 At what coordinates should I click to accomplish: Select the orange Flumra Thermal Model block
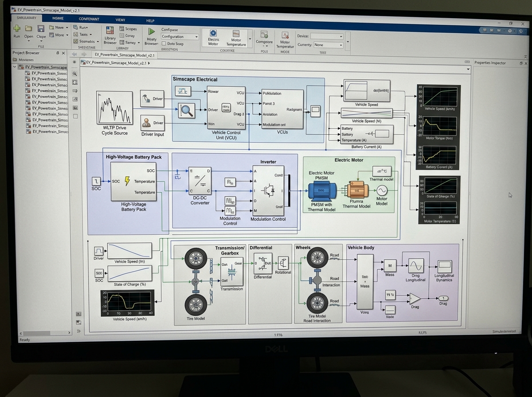click(356, 190)
